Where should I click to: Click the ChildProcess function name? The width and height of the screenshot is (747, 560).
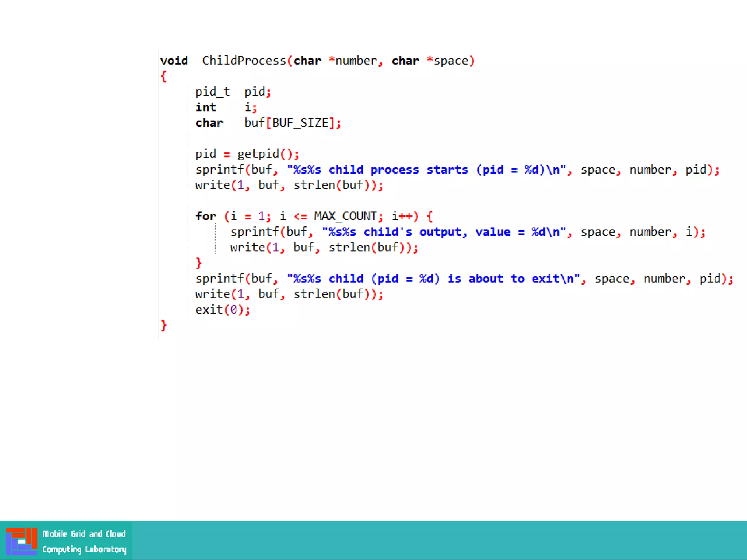[x=244, y=61]
